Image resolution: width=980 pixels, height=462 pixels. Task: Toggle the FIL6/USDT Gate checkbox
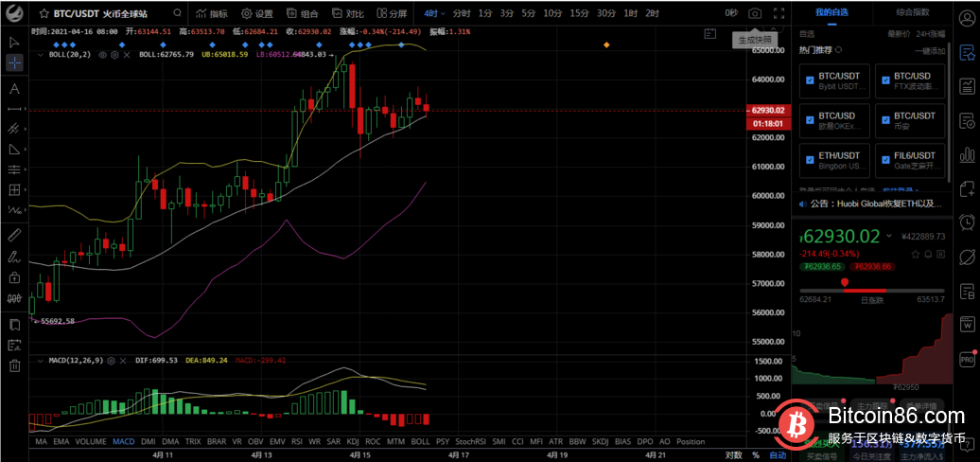(x=886, y=160)
